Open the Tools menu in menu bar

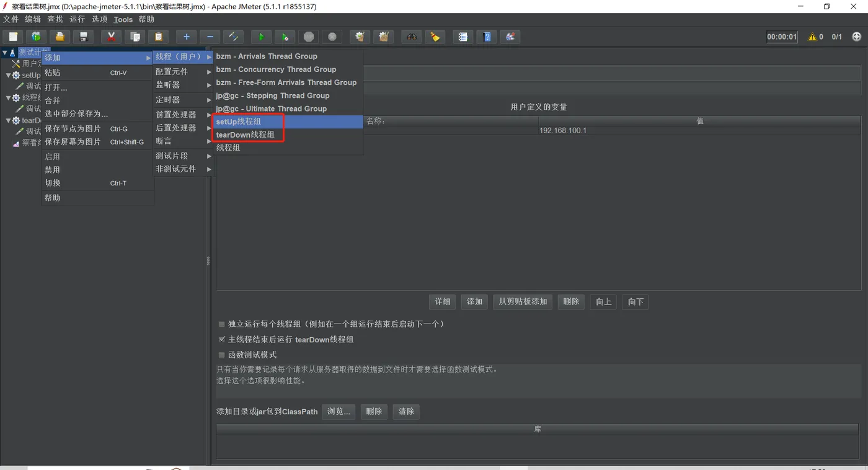[123, 19]
